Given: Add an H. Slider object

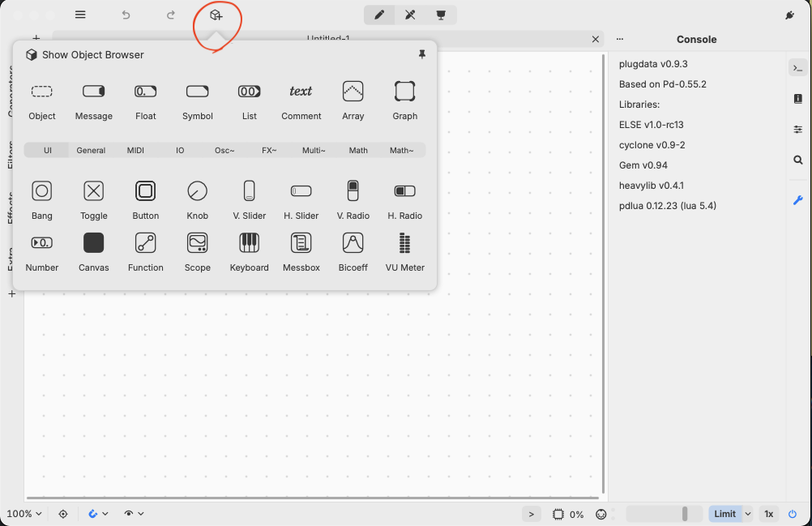Looking at the screenshot, I should [x=301, y=200].
